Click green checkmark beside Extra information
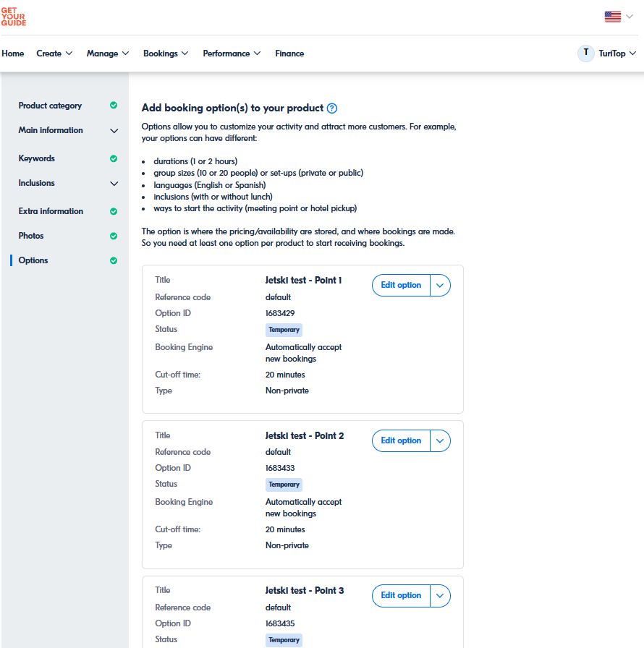Screen dimensions: 644x648 pyautogui.click(x=114, y=211)
